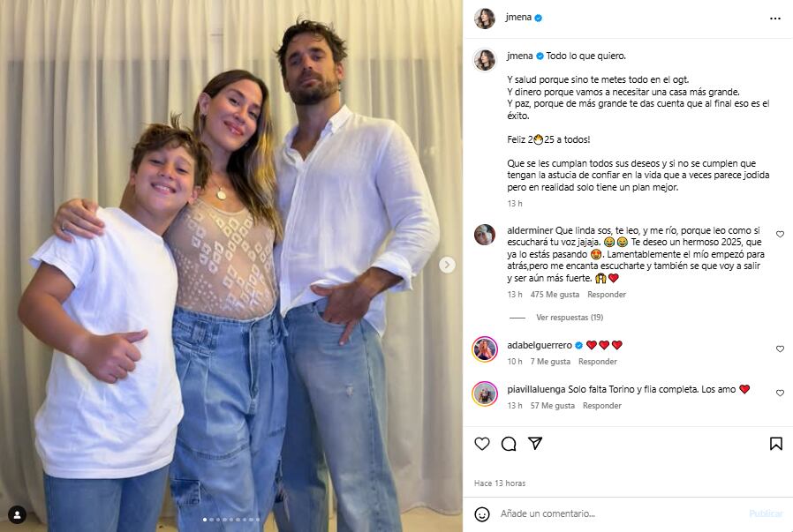Like alderminer's comment
The height and width of the screenshot is (532, 793).
click(x=780, y=234)
